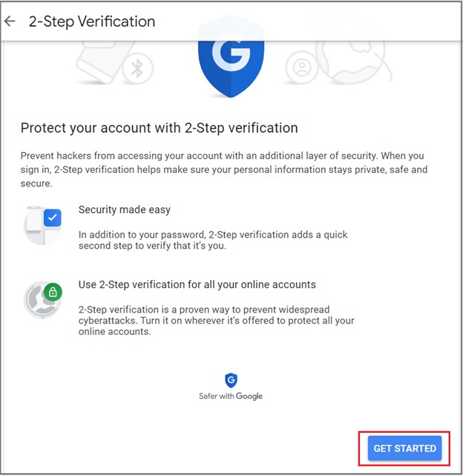Viewport: 463px width, 476px height.
Task: Click the green padlock badge icon
Action: click(x=53, y=292)
